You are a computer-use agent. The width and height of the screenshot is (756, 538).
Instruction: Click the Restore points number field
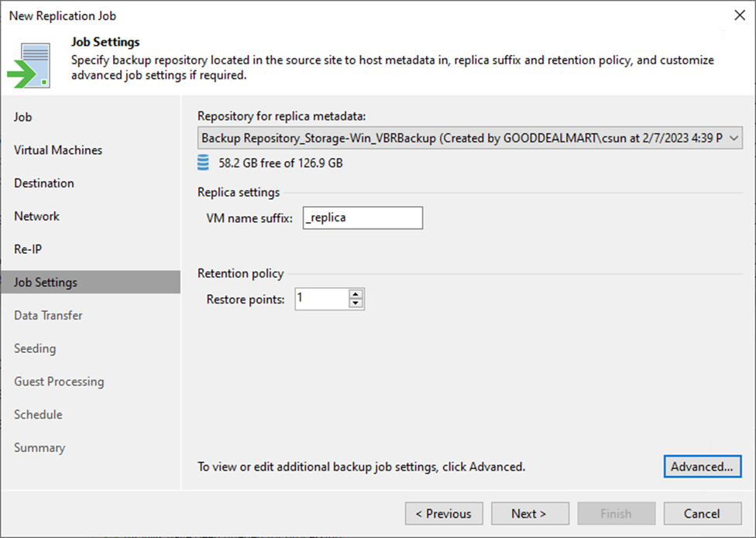[x=322, y=299]
